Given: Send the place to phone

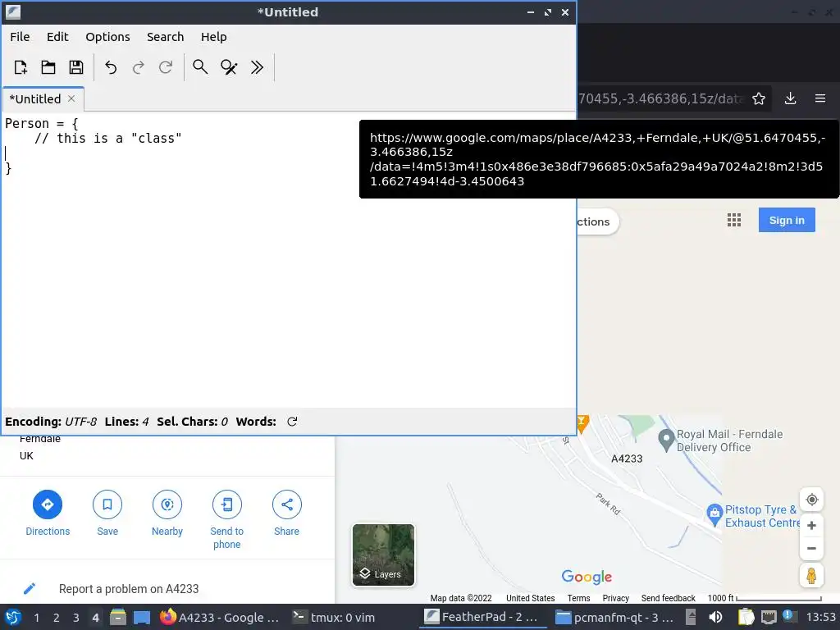Looking at the screenshot, I should (226, 519).
